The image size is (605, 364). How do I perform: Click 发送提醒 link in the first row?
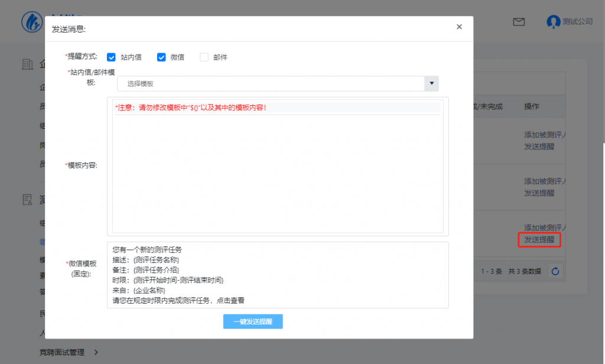[539, 147]
